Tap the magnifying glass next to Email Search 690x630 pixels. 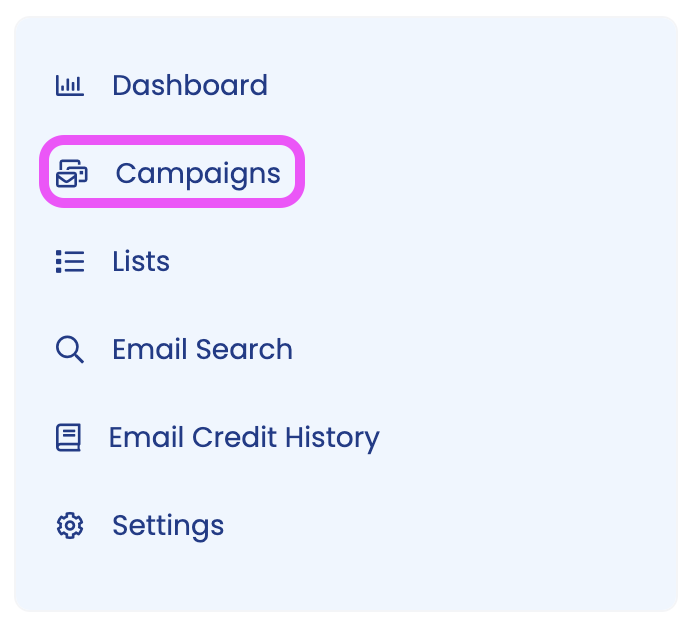[x=69, y=350]
